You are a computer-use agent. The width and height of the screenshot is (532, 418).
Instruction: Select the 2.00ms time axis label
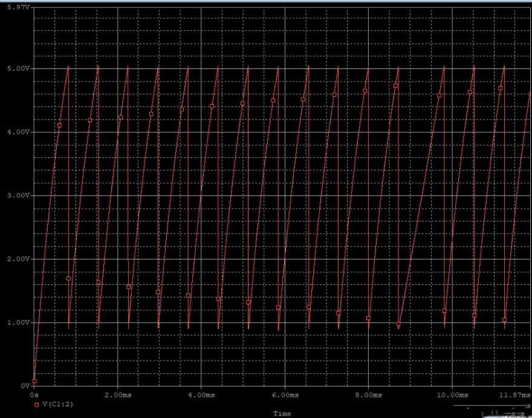(x=117, y=394)
